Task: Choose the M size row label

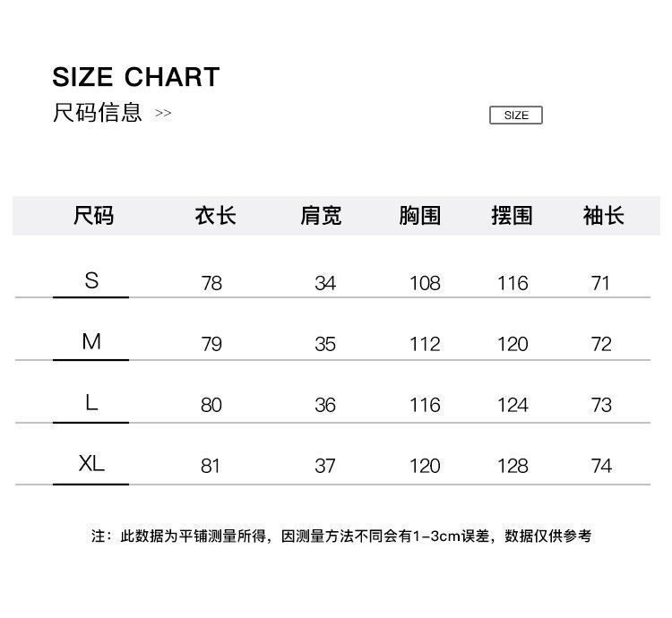Action: click(x=91, y=341)
